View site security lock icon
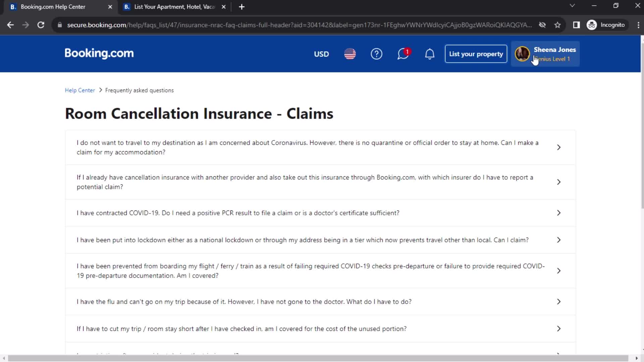 pos(60,25)
